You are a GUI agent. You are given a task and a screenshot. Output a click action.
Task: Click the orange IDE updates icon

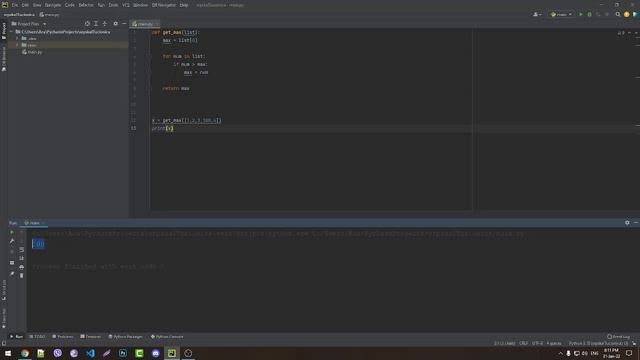pyautogui.click(x=627, y=14)
